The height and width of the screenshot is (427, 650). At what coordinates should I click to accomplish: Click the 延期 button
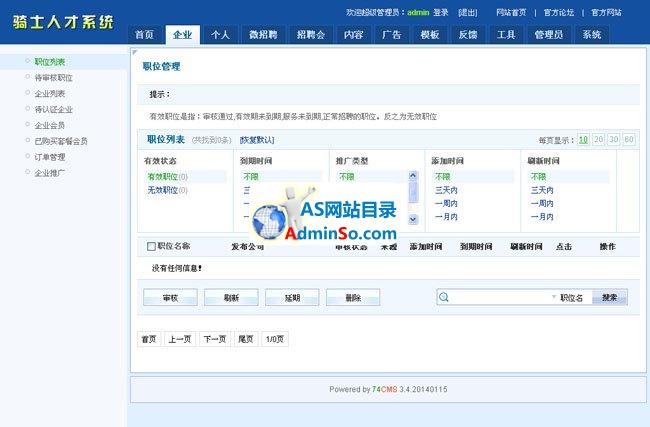[x=292, y=298]
